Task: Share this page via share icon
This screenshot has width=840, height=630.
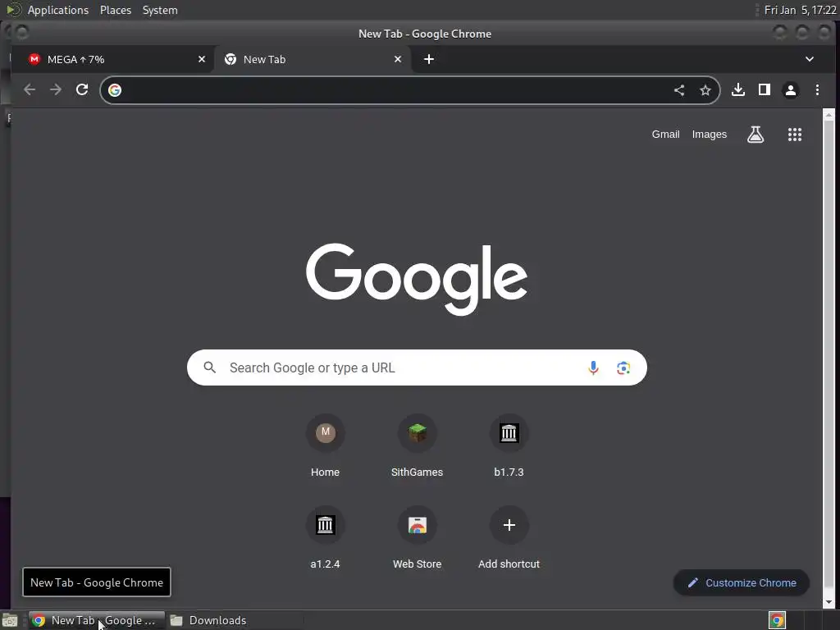Action: coord(679,90)
